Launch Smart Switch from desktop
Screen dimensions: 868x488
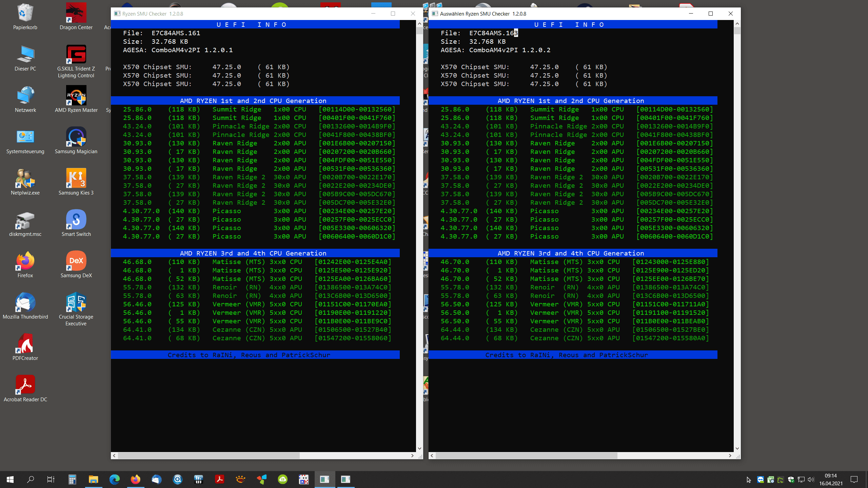coord(76,224)
